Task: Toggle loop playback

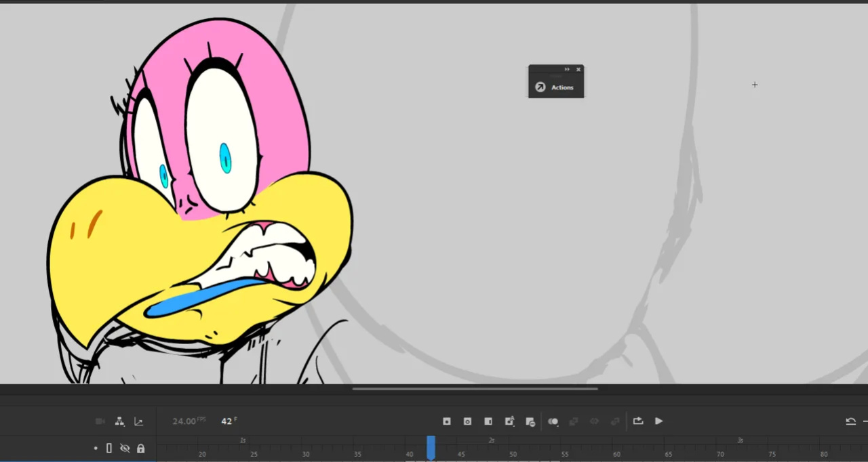Action: [x=638, y=421]
